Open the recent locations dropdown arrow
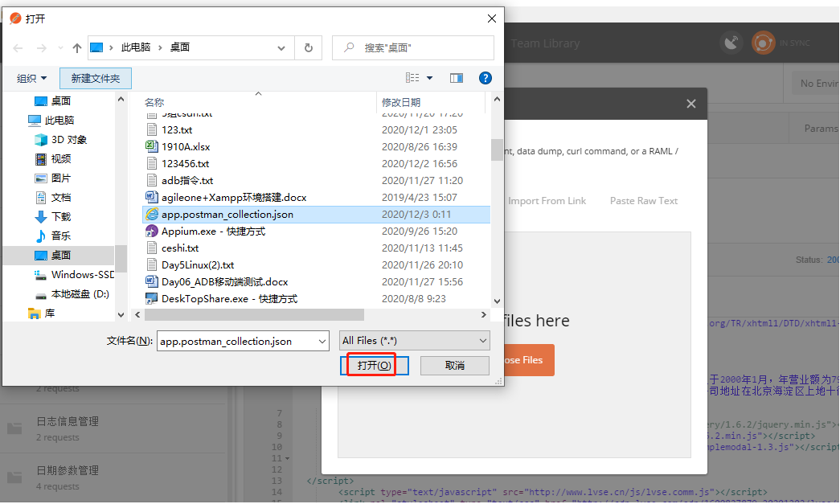 [60, 48]
